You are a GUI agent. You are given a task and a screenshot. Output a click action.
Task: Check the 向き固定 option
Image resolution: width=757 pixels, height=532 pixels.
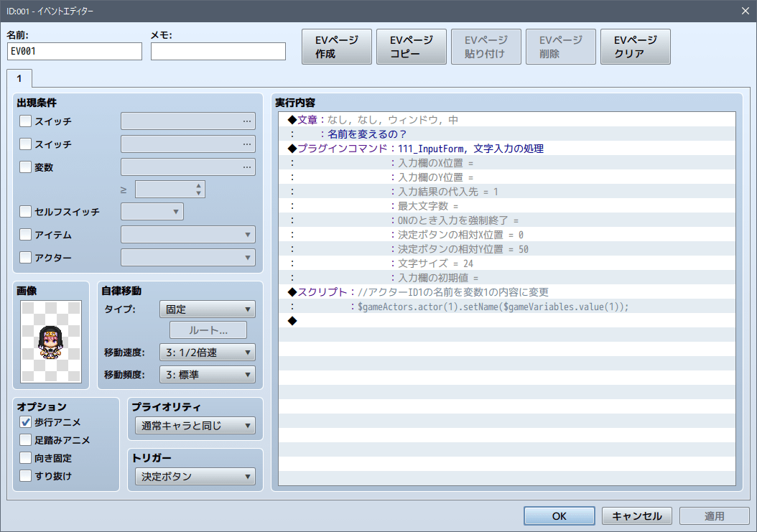click(x=26, y=457)
